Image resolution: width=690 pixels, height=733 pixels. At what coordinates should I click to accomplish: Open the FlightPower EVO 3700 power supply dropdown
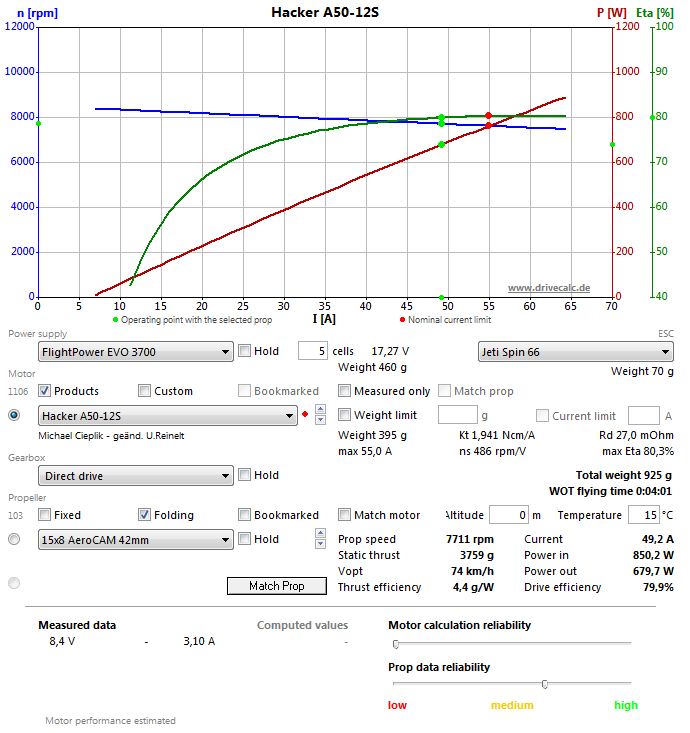click(x=135, y=352)
